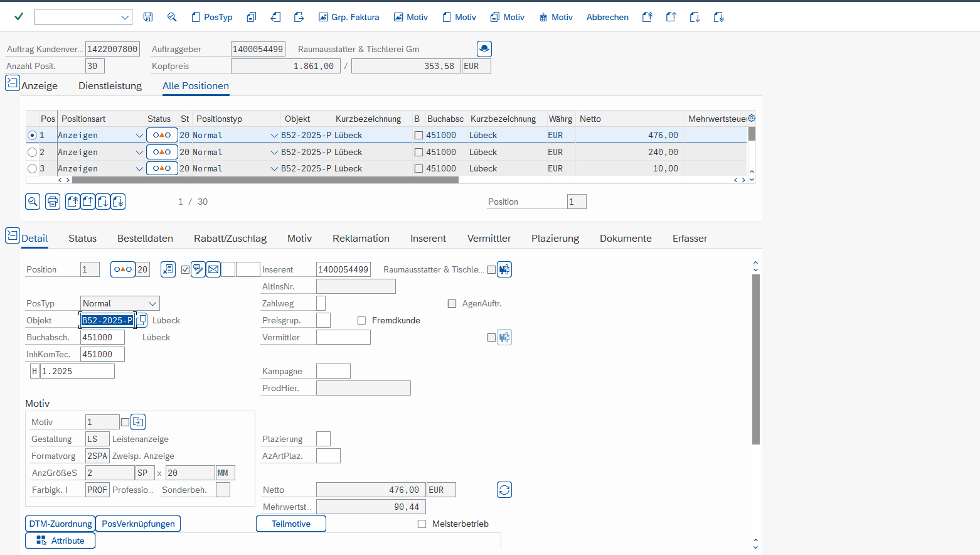Open table settings gear icon
980x555 pixels.
752,118
